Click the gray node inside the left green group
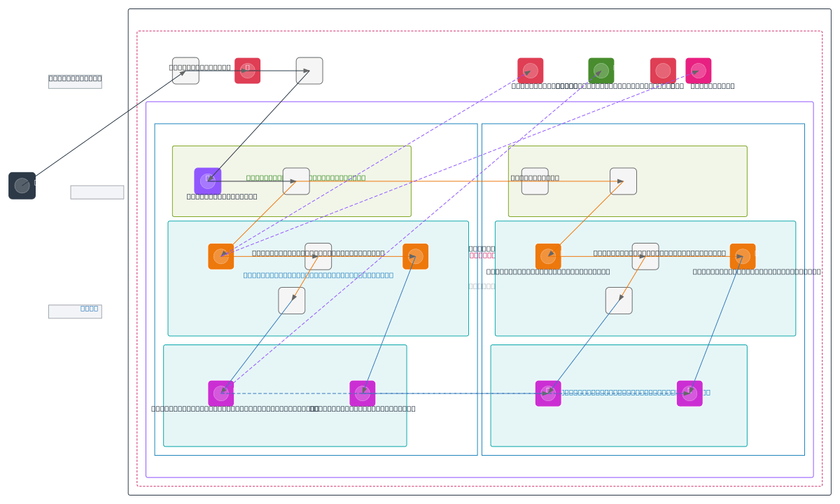 click(296, 181)
